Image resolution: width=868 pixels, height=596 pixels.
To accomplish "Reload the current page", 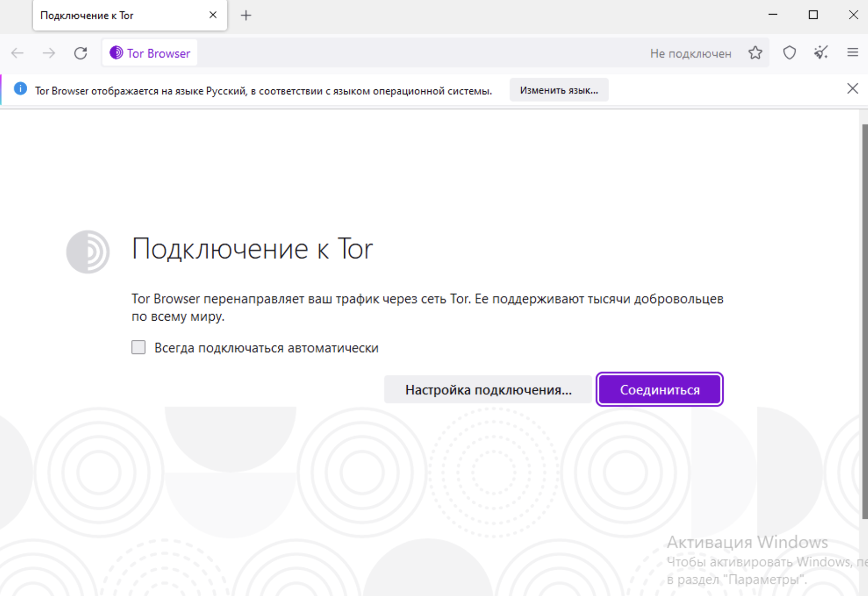I will pyautogui.click(x=81, y=52).
